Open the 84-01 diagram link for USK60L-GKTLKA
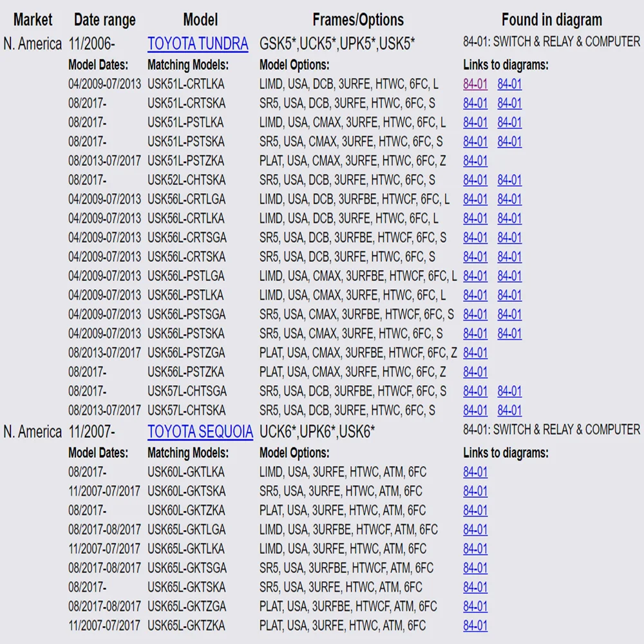This screenshot has height=644, width=644. point(475,472)
